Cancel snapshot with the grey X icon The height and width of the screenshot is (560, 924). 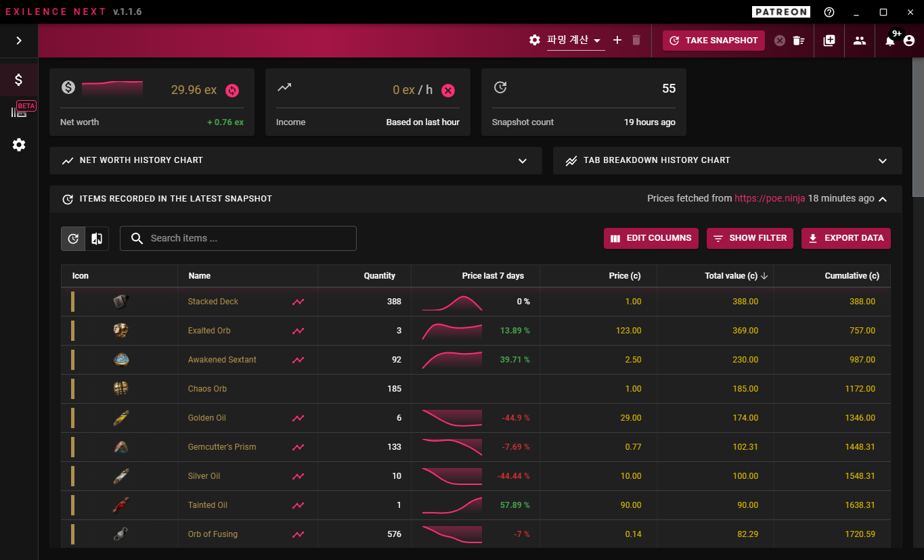tap(780, 41)
